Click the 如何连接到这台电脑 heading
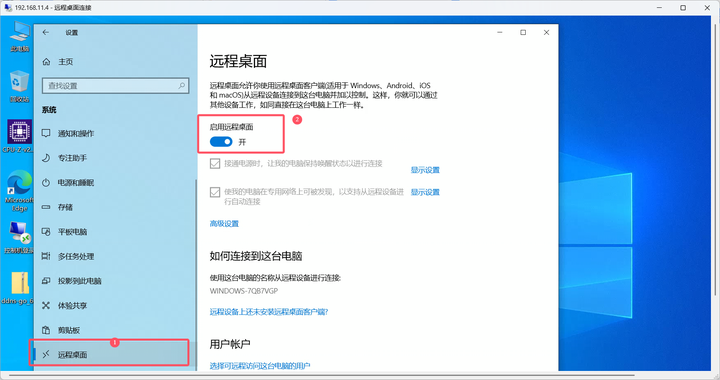 coord(256,256)
